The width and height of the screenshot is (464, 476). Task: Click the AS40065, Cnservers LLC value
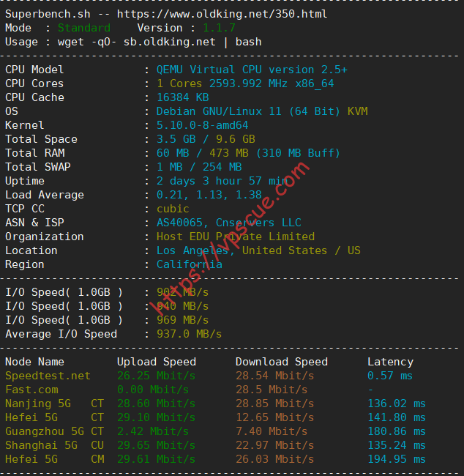tap(229, 223)
